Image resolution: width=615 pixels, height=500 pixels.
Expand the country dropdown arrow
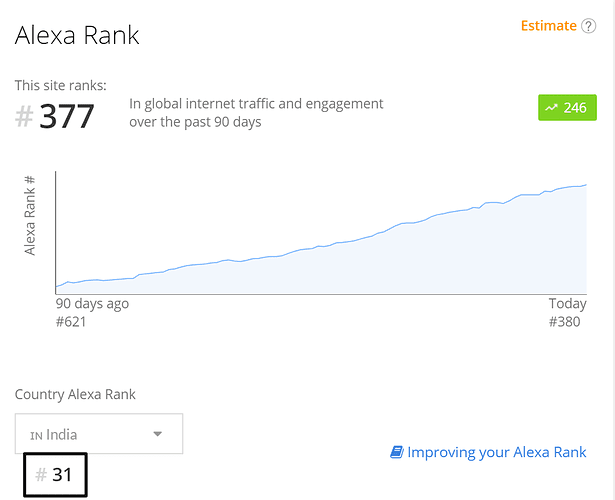(x=158, y=434)
